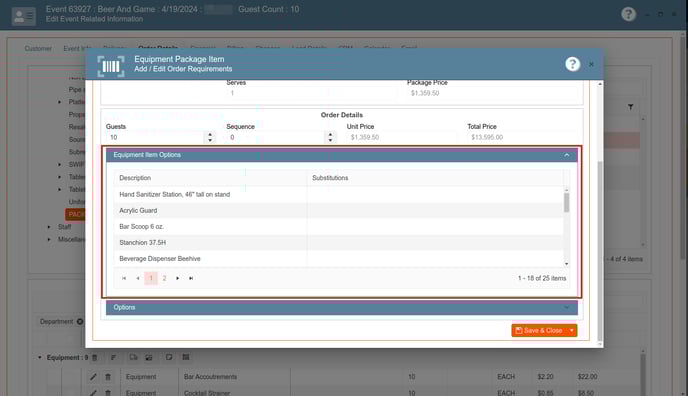Open the main window help icon
688x396 pixels.
(628, 14)
